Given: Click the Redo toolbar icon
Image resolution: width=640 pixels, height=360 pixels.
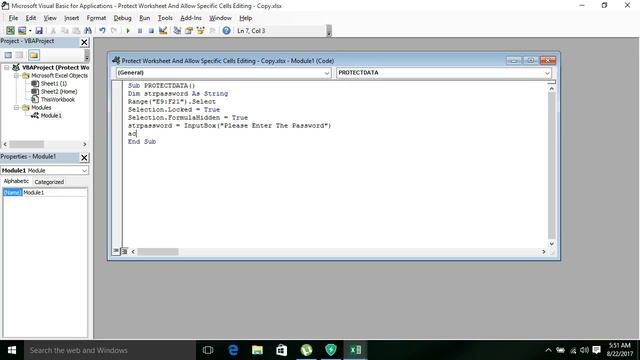Looking at the screenshot, I should pyautogui.click(x=114, y=31).
